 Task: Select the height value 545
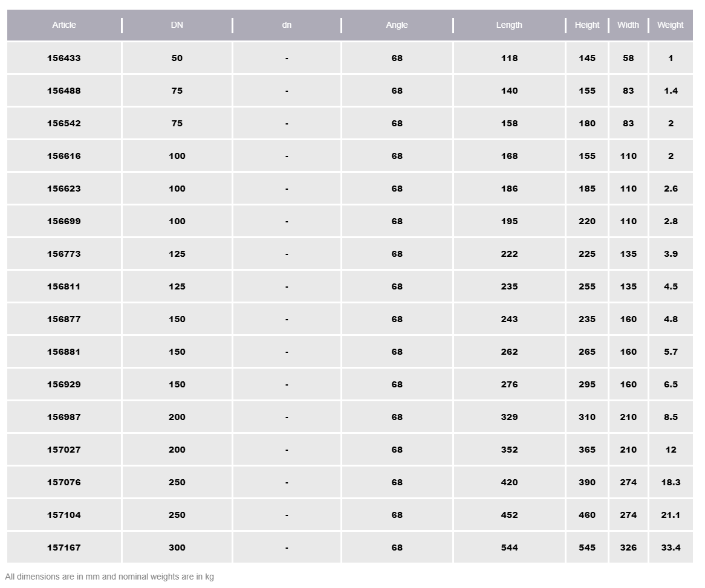(x=586, y=548)
